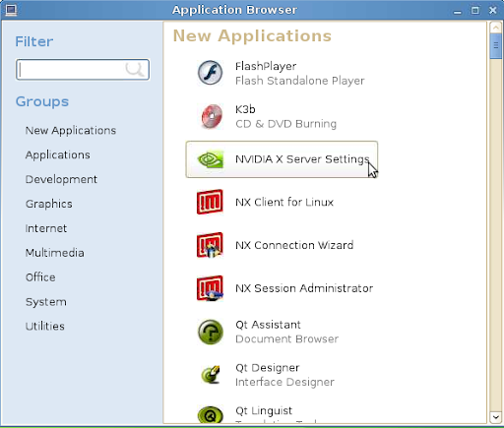Select the New Applications group
The image size is (504, 428).
[x=71, y=131]
